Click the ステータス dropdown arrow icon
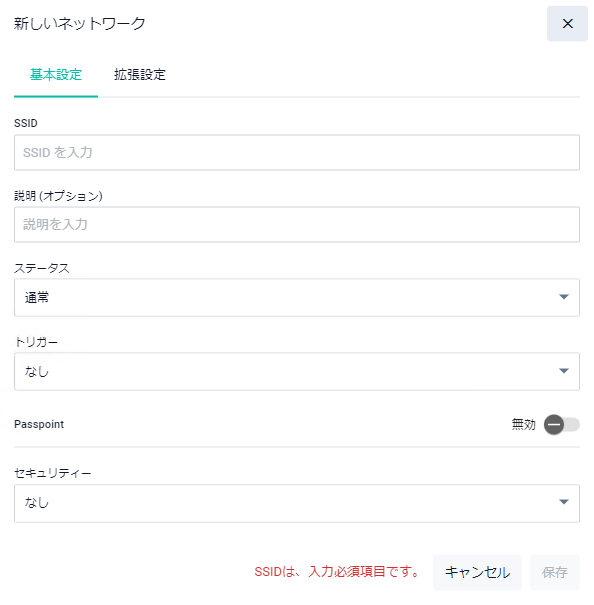The image size is (594, 605). point(564,297)
